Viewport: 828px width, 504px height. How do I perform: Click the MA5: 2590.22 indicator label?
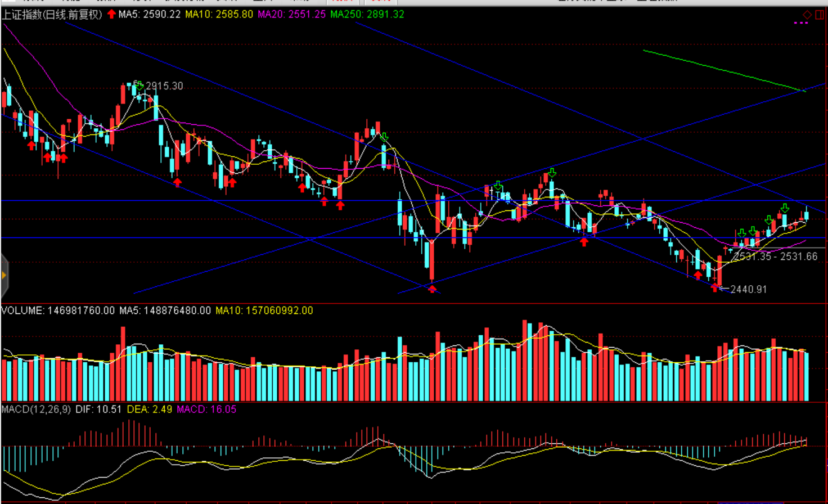pyautogui.click(x=149, y=14)
